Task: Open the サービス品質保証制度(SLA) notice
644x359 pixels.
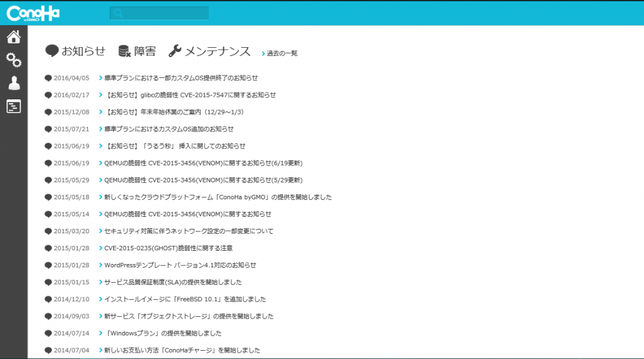Action: [x=173, y=282]
